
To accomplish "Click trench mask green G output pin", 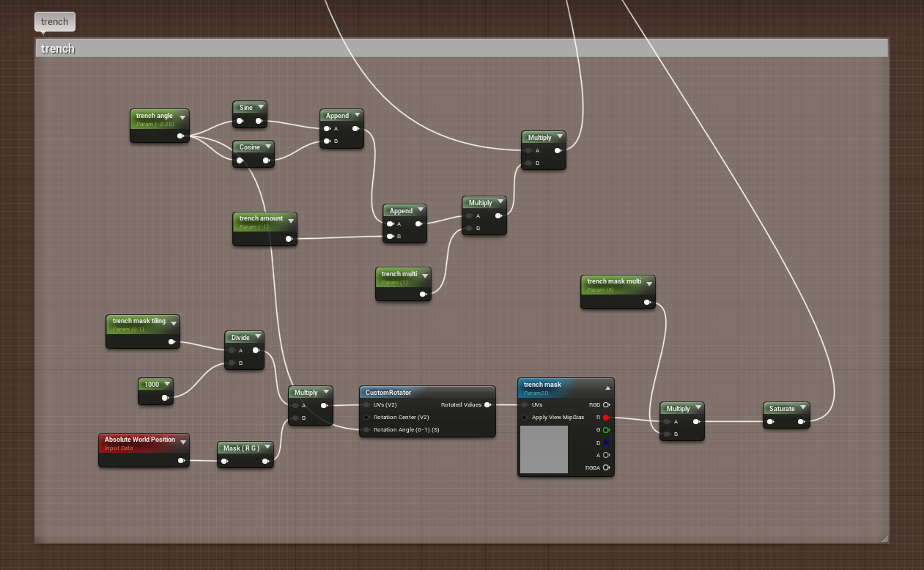I will click(606, 430).
